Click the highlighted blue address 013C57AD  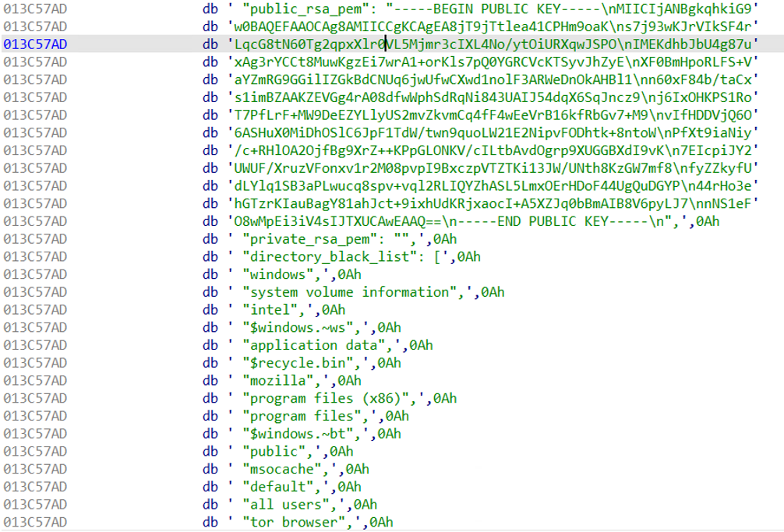pyautogui.click(x=35, y=44)
